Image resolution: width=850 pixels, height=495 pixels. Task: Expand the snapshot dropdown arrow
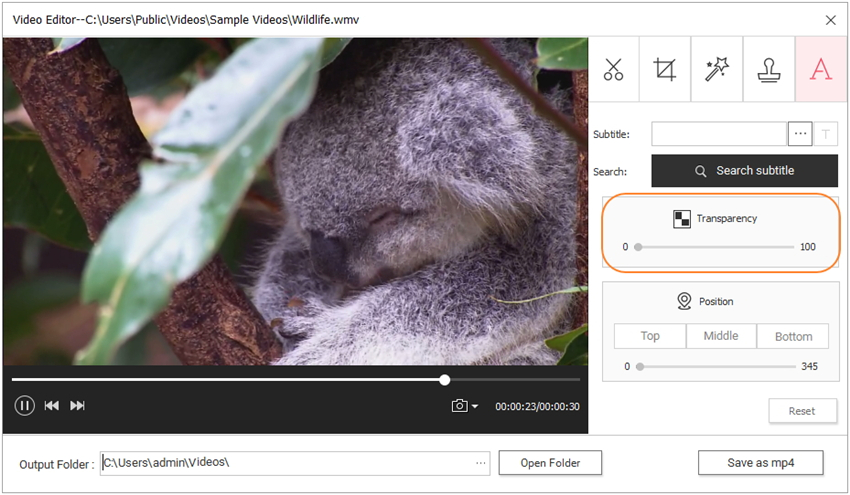[475, 407]
